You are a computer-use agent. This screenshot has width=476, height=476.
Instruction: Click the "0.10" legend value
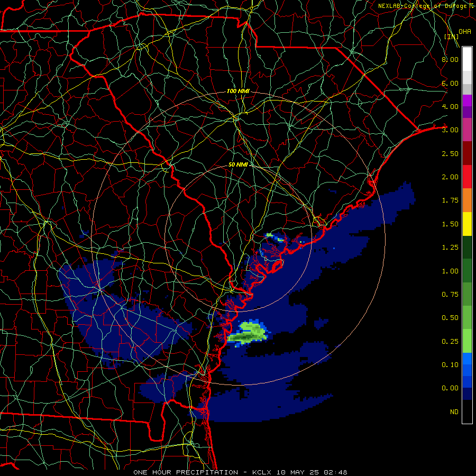pos(450,365)
